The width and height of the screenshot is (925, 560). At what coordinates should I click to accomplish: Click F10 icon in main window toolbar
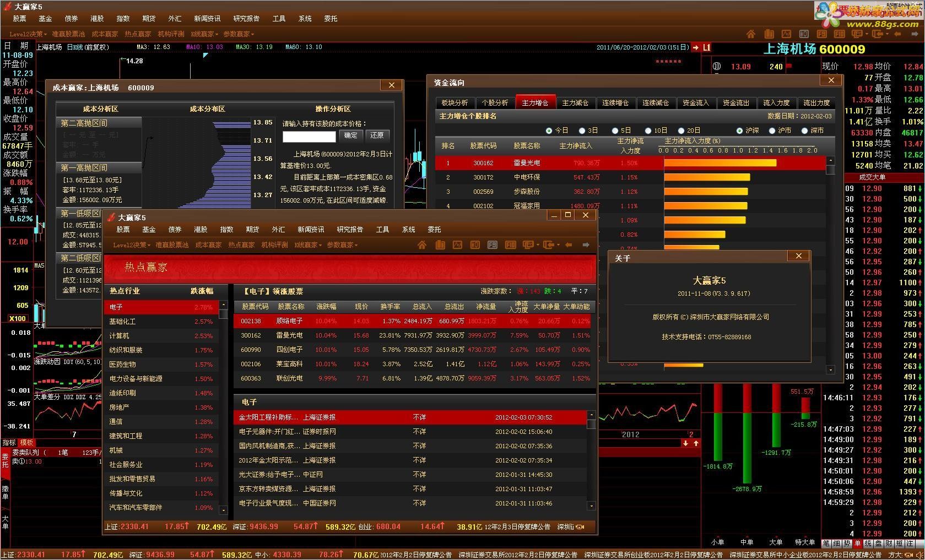pyautogui.click(x=840, y=34)
